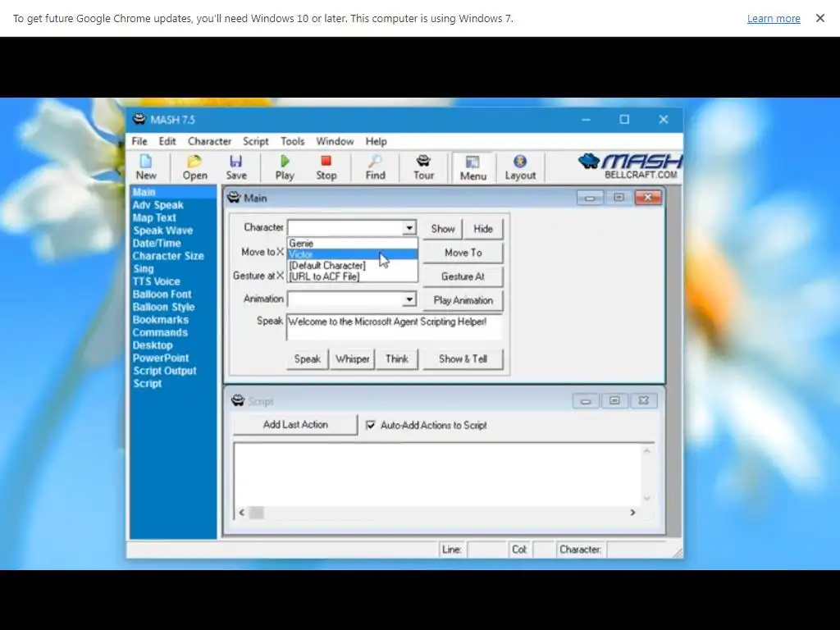Click into the Speak text field
This screenshot has width=840, height=630.
pos(395,326)
